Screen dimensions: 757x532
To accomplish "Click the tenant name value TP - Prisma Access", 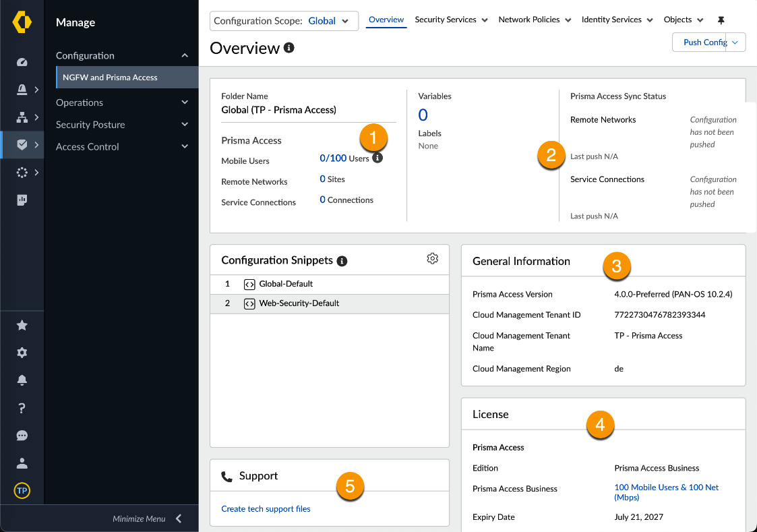I will [648, 336].
